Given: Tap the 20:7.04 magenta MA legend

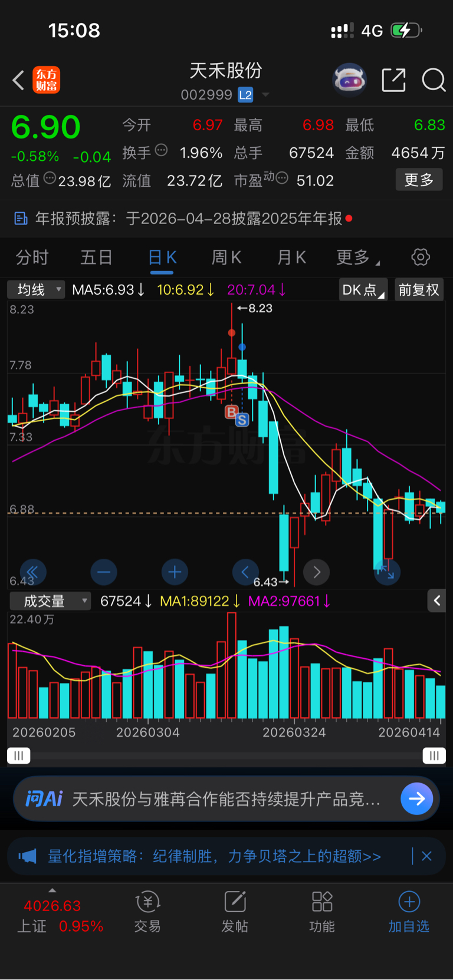Looking at the screenshot, I should coord(257,289).
